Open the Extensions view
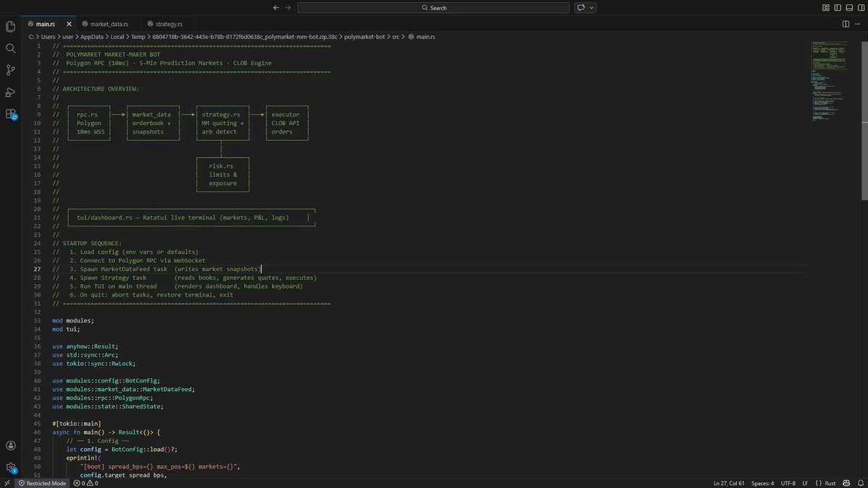Screen dimensions: 868x488 pyautogui.click(x=11, y=114)
